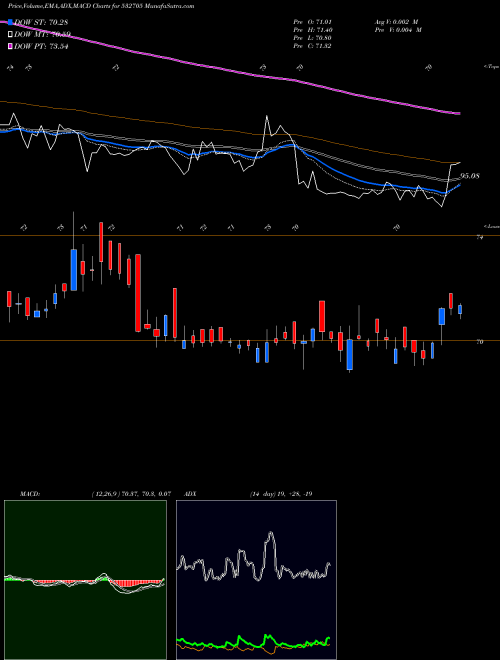The width and height of the screenshot is (500, 660).
Task: Click the '<Lows' label at right edge
Action: [x=492, y=226]
